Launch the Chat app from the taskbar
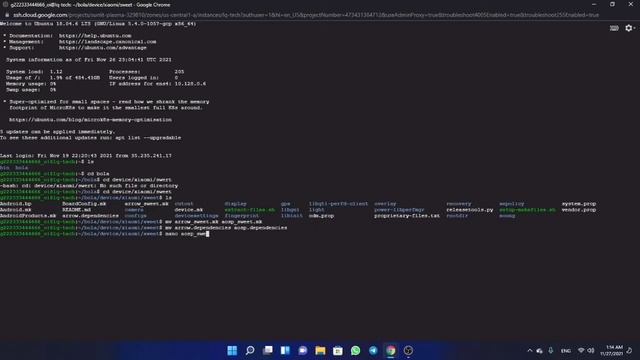 click(x=302, y=350)
